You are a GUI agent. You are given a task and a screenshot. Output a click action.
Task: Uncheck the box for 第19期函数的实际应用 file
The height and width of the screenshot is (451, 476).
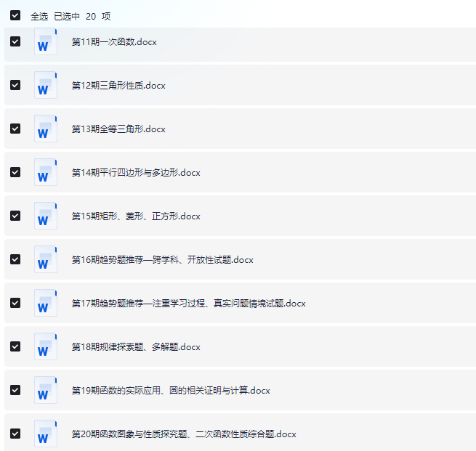pos(15,390)
